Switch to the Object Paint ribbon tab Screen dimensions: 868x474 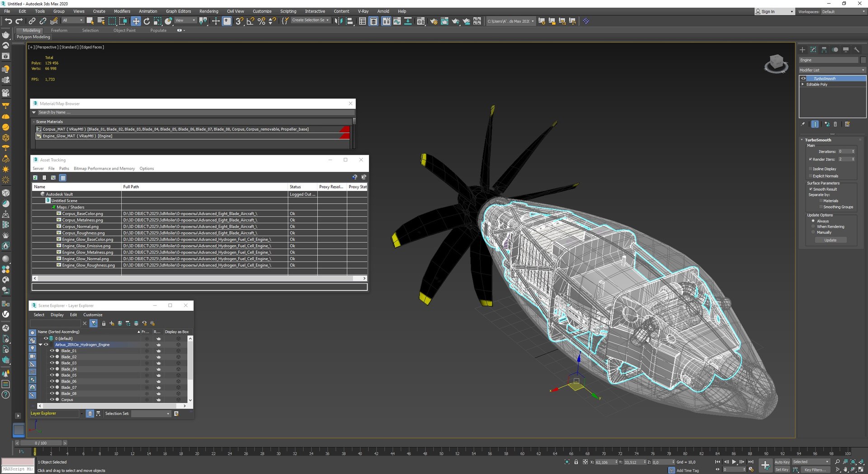click(x=124, y=30)
